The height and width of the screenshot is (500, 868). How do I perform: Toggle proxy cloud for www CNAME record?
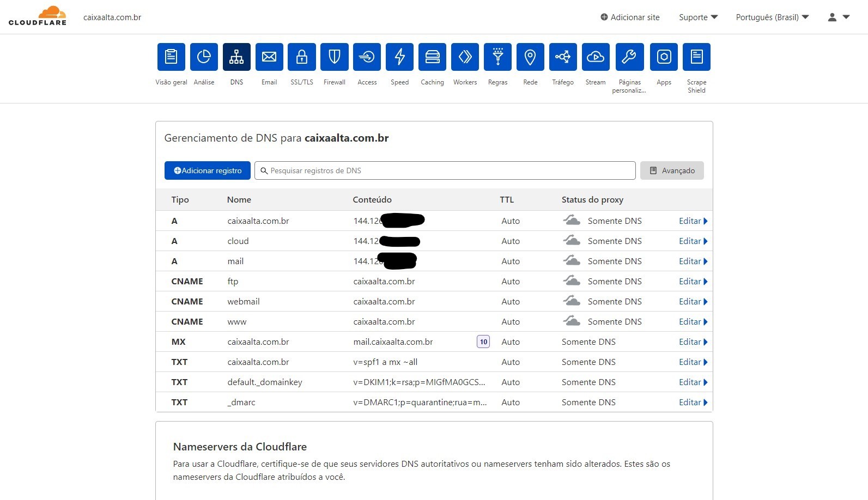tap(572, 321)
